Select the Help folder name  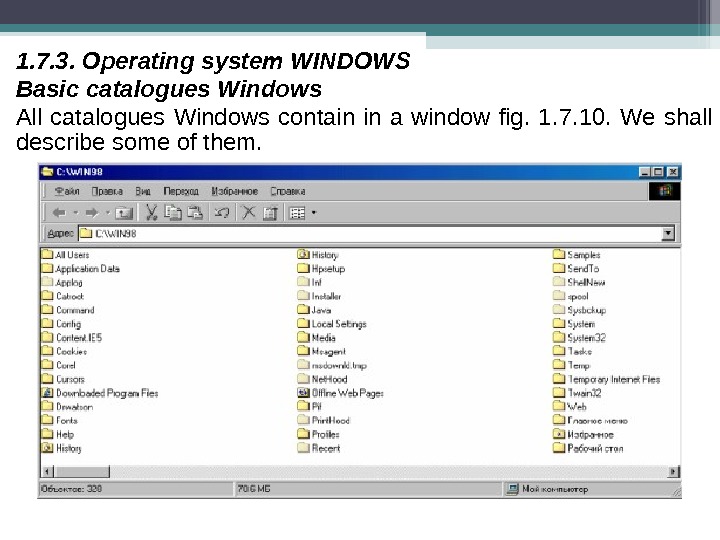point(65,434)
